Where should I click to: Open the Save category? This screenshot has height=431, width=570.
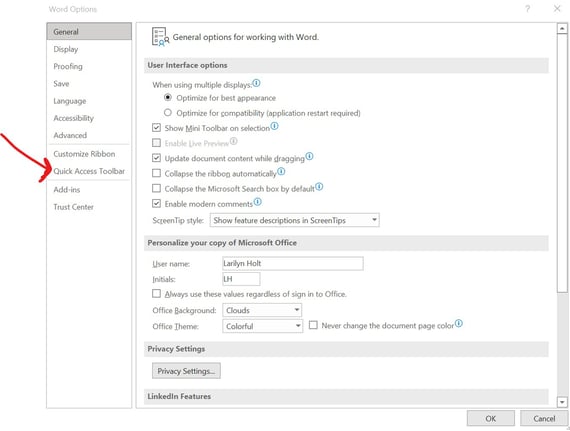pyautogui.click(x=89, y=84)
